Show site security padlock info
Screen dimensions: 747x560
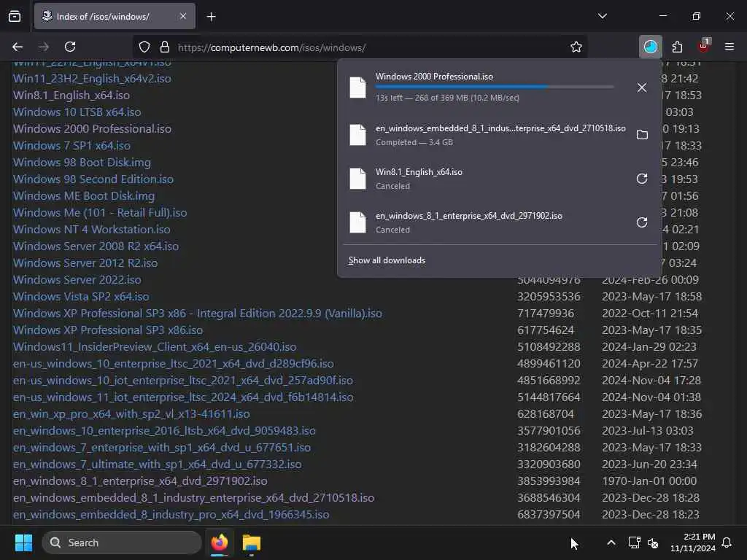click(x=165, y=47)
